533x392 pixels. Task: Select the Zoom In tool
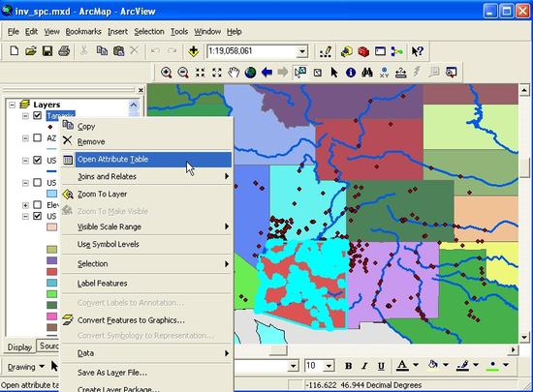(x=167, y=73)
